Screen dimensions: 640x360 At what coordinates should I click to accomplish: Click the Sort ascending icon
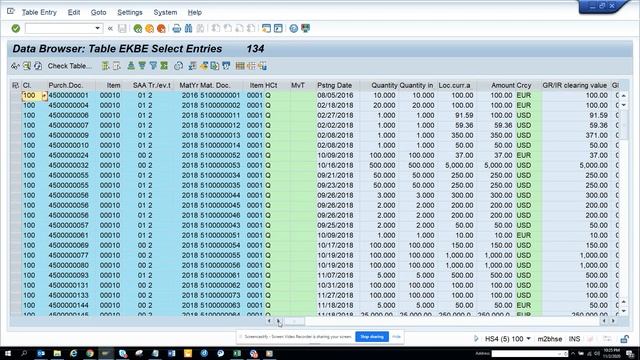click(131, 66)
